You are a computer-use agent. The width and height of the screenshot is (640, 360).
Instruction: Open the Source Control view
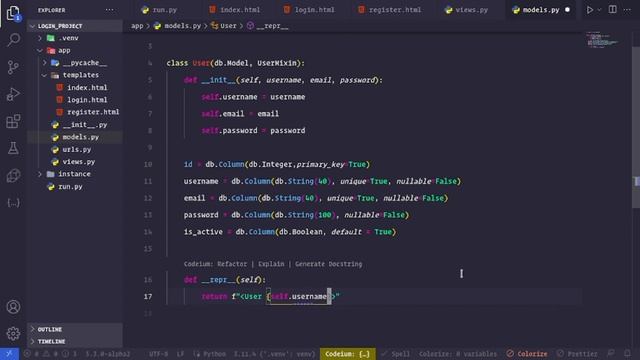click(13, 67)
